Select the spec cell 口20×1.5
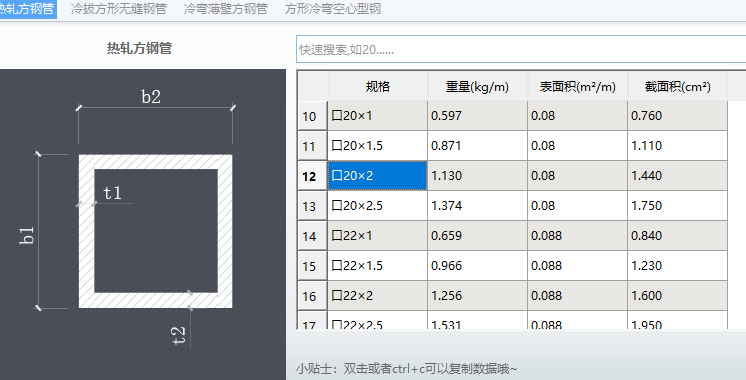This screenshot has width=746, height=380. [378, 146]
